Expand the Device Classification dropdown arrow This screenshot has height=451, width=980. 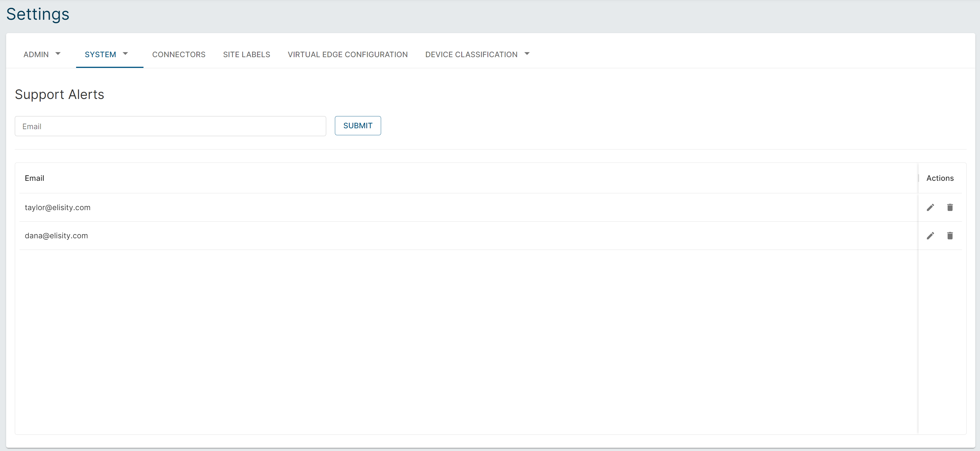tap(527, 54)
